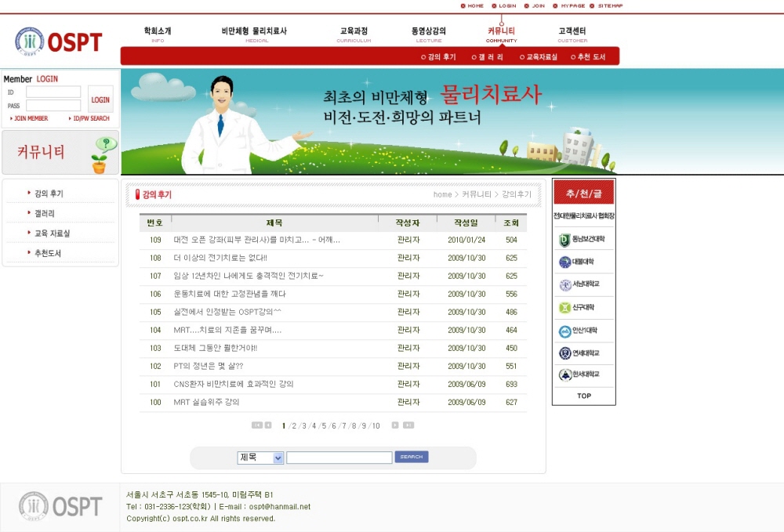The width and height of the screenshot is (784, 532).
Task: Open post 'MRT 실습위주 강의'
Action: [206, 403]
